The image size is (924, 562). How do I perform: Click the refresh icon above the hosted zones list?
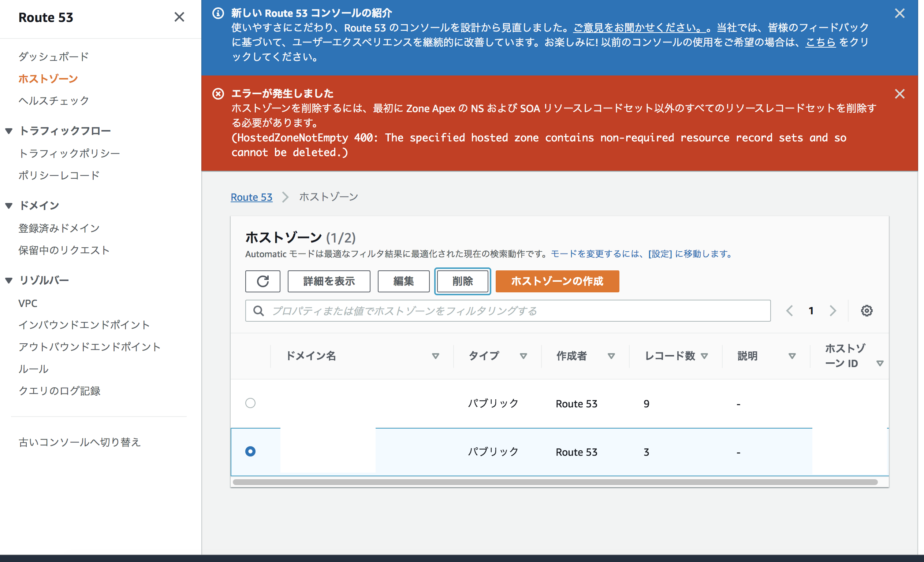(x=262, y=281)
